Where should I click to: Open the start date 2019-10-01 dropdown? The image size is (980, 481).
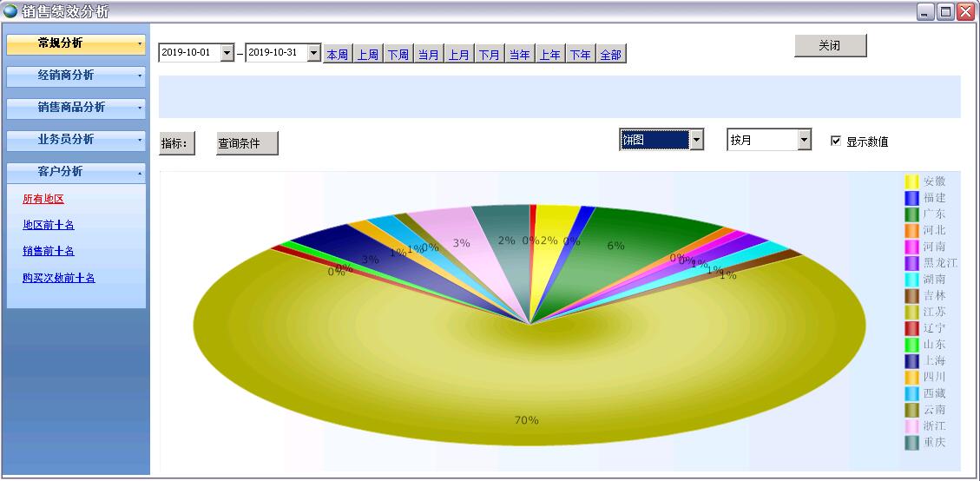pyautogui.click(x=227, y=53)
